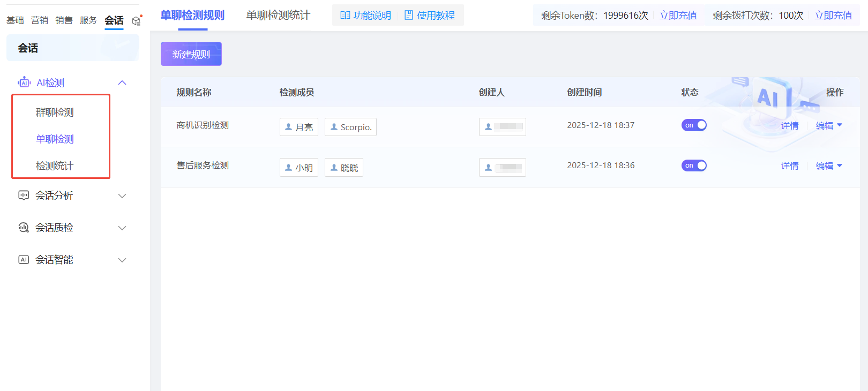
Task: Open 详情 for the 售后服务检测 rule
Action: 789,166
